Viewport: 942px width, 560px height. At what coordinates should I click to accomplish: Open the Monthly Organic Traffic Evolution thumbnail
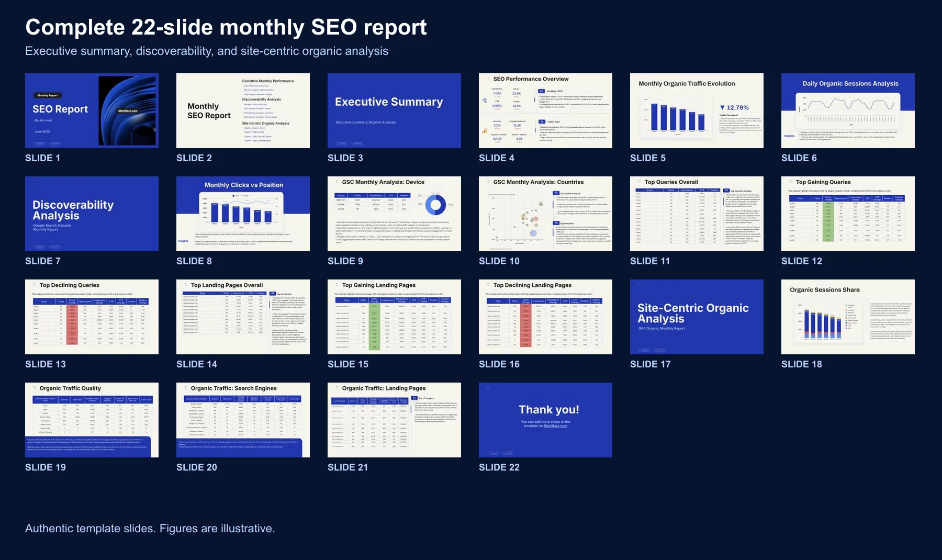tap(697, 110)
